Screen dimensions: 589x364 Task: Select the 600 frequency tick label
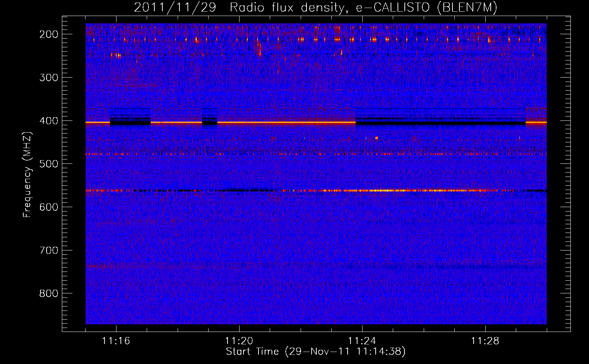49,207
